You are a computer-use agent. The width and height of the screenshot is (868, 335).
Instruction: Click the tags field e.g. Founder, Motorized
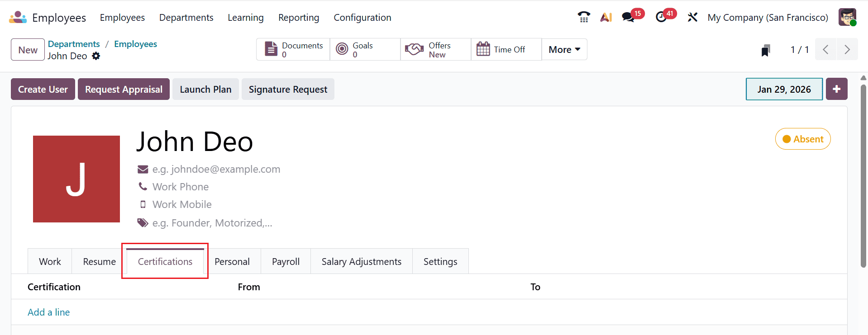(212, 223)
